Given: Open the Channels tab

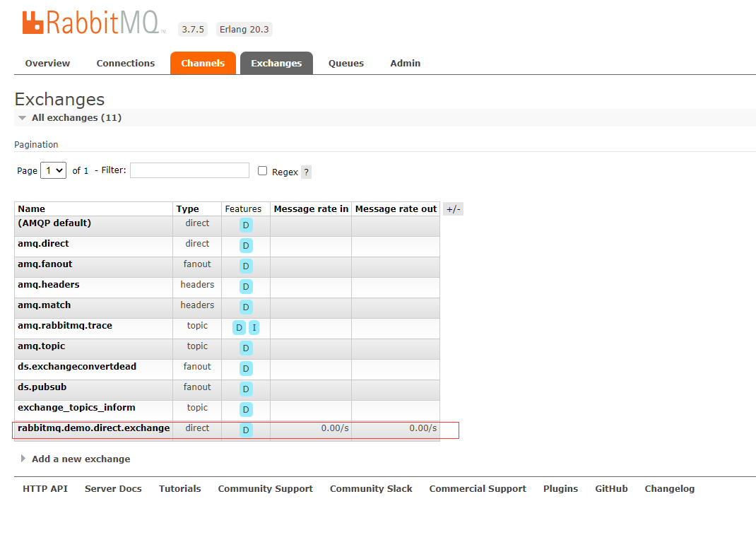Looking at the screenshot, I should 203,63.
